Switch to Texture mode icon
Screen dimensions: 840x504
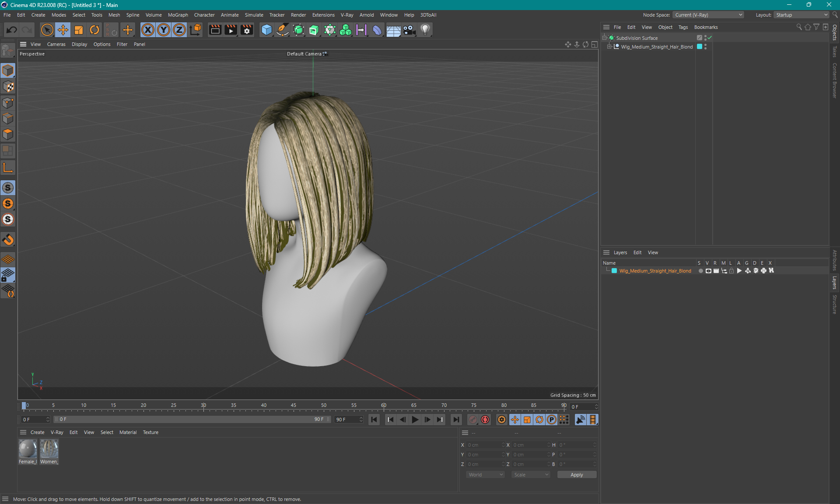(x=8, y=87)
